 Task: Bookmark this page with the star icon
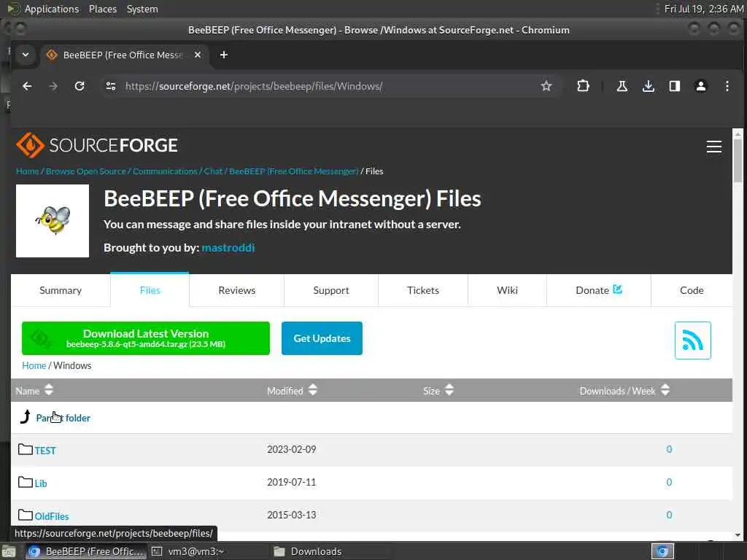pos(546,86)
